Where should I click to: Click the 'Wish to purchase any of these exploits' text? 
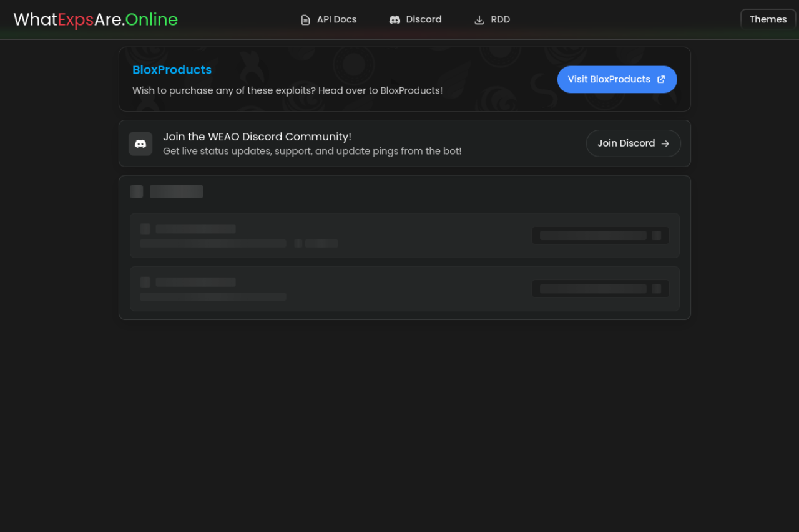tap(287, 90)
